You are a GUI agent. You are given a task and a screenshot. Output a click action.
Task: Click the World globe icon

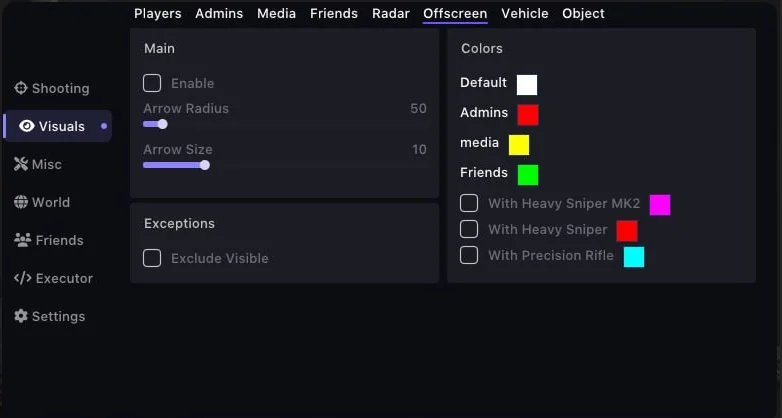[21, 202]
